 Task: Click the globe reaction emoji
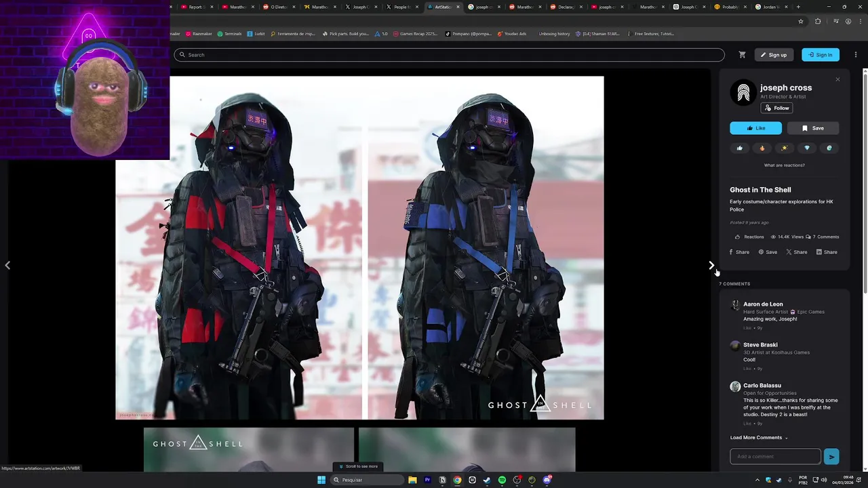coord(829,148)
